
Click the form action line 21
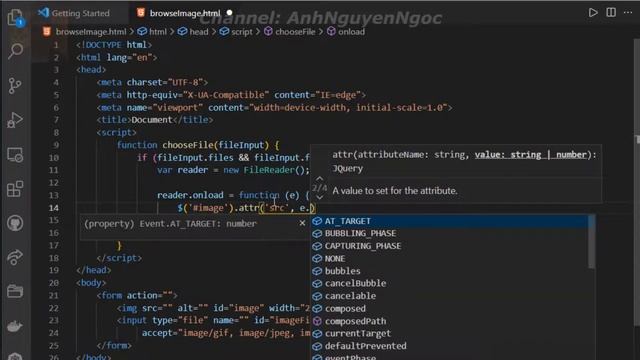point(137,296)
